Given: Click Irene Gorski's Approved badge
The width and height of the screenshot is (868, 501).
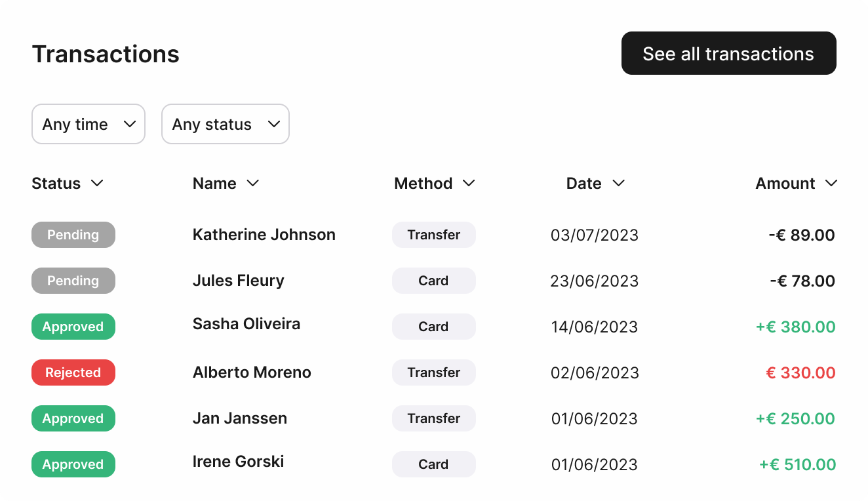Looking at the screenshot, I should pos(73,464).
